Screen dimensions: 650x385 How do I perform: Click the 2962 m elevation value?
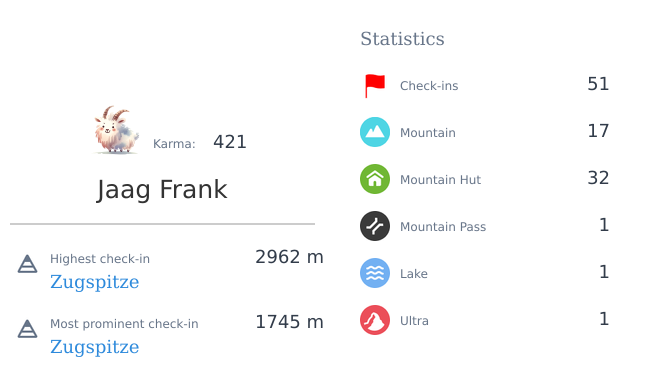289,257
